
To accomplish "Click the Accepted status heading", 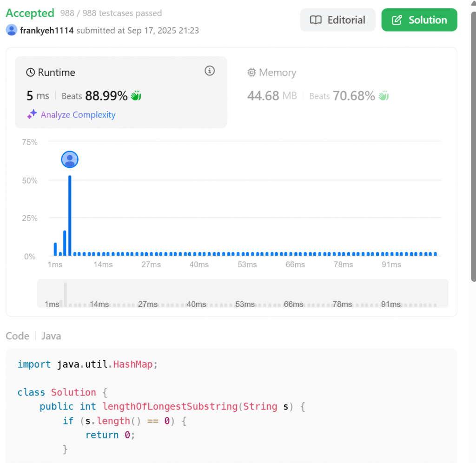I will point(30,13).
